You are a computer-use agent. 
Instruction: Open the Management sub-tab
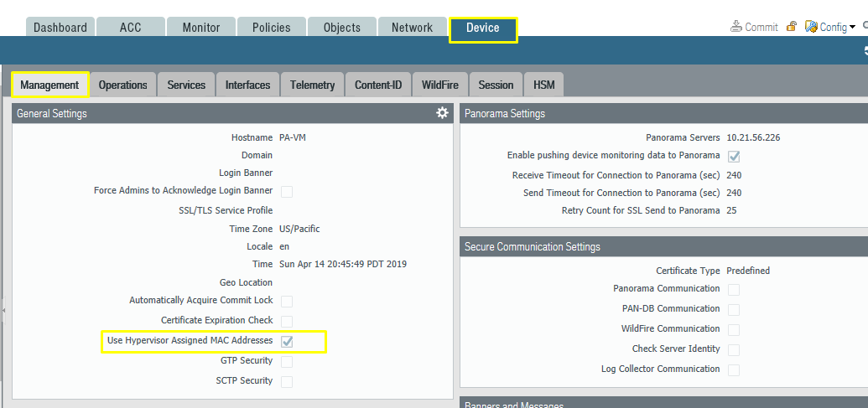49,85
